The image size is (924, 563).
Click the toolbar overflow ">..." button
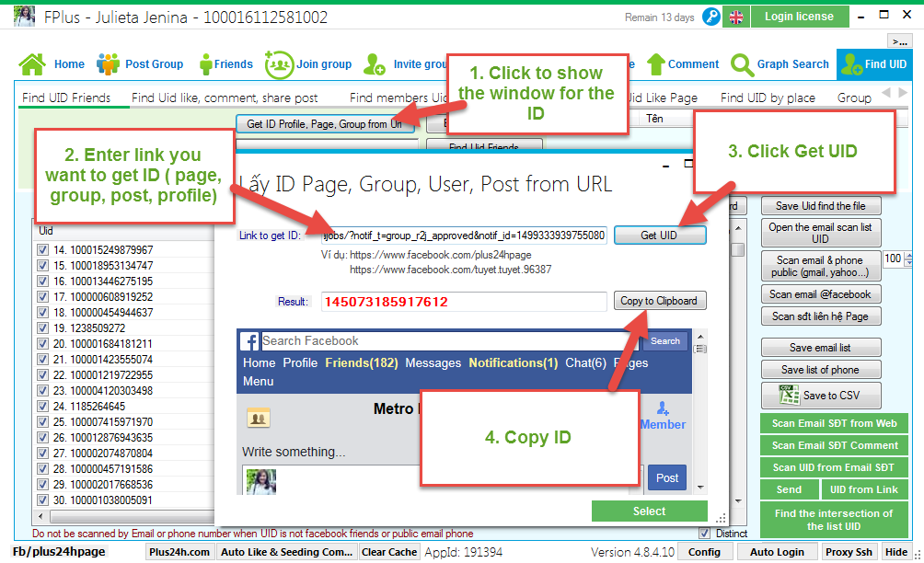click(x=899, y=41)
